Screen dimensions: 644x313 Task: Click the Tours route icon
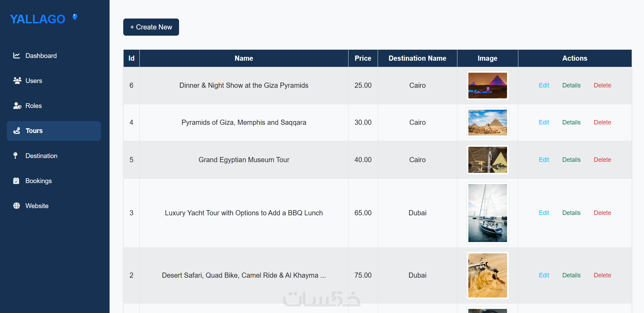[x=17, y=131]
